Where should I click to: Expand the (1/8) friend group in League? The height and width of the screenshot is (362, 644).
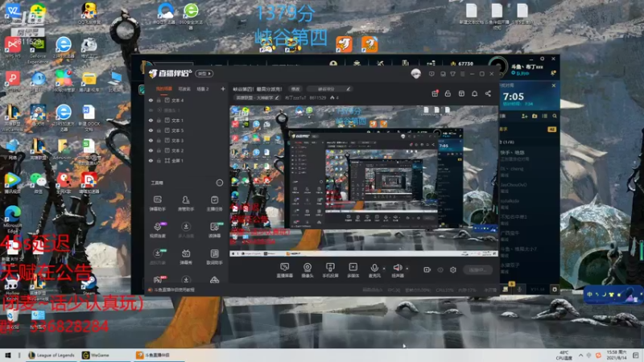point(508,142)
